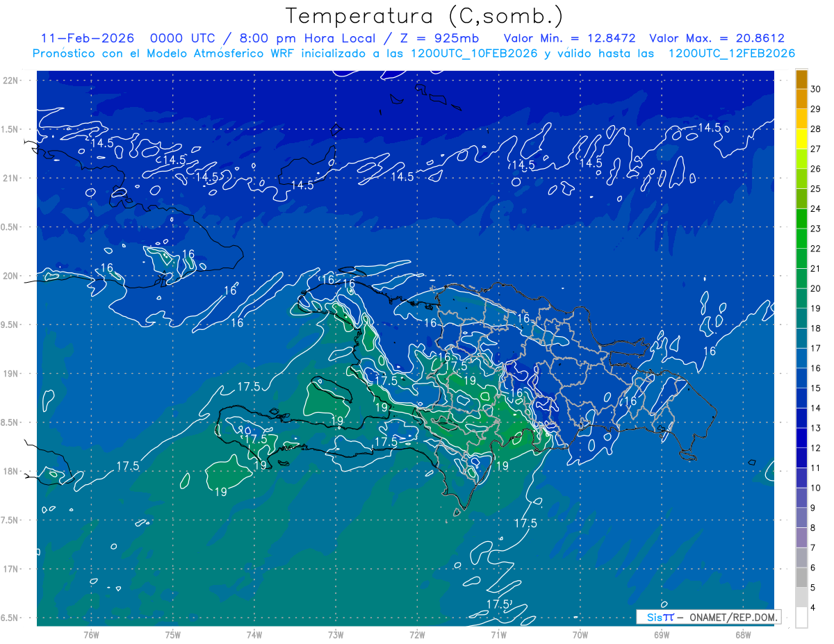Click the colorbar label "28"
Image resolution: width=834 pixels, height=644 pixels.
click(815, 129)
